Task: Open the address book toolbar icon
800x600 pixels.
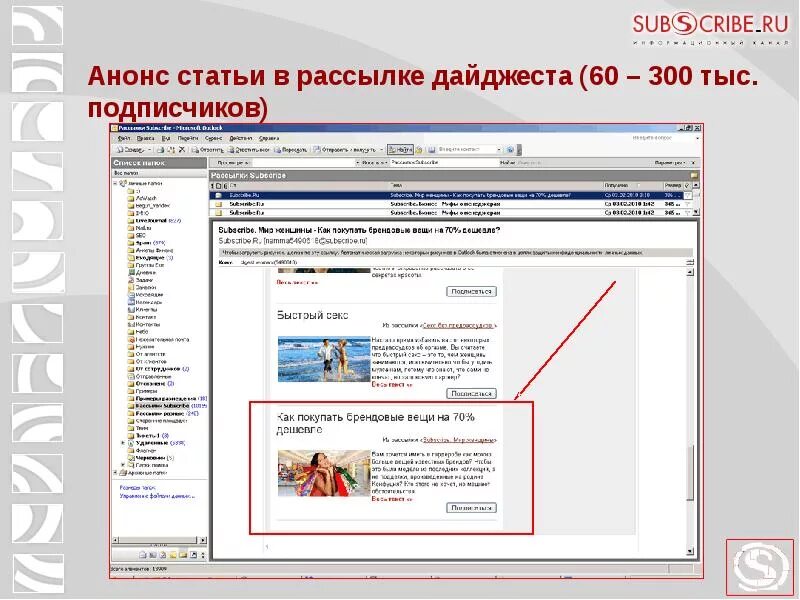Action: 432,150
